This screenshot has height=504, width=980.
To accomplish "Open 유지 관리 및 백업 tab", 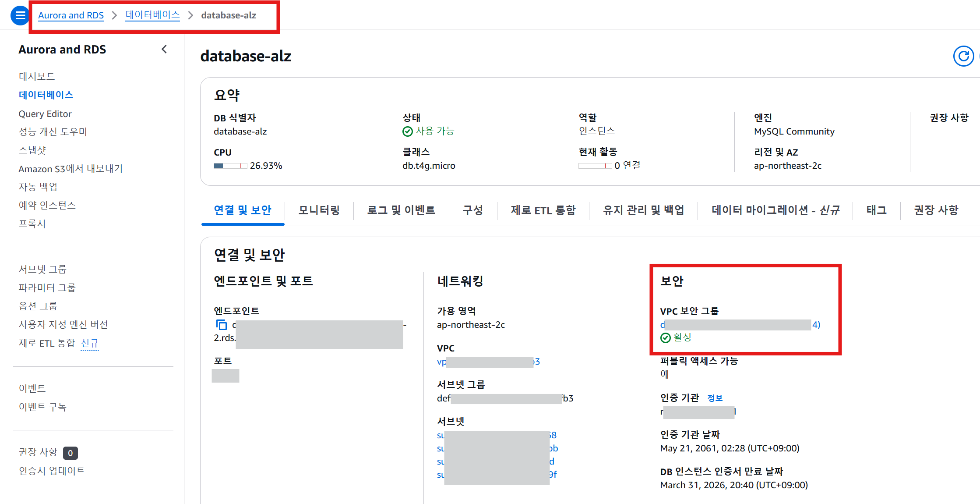I will (643, 210).
